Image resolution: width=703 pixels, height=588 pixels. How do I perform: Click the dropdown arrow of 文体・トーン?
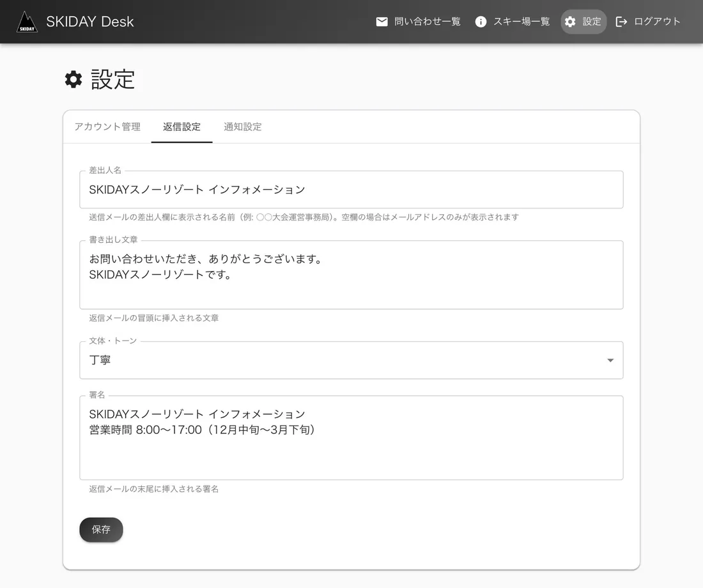pos(610,360)
